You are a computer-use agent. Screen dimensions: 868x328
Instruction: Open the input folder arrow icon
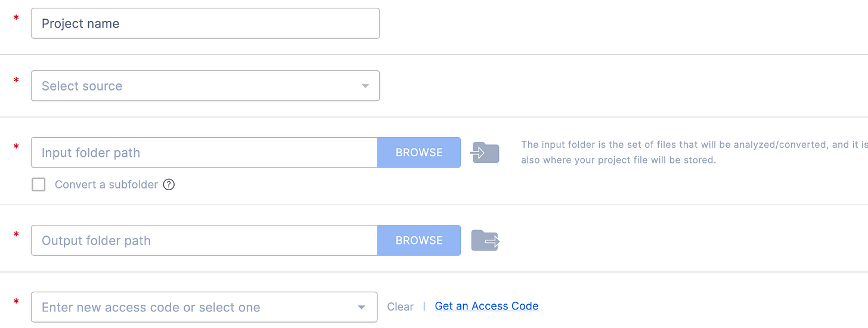click(485, 153)
